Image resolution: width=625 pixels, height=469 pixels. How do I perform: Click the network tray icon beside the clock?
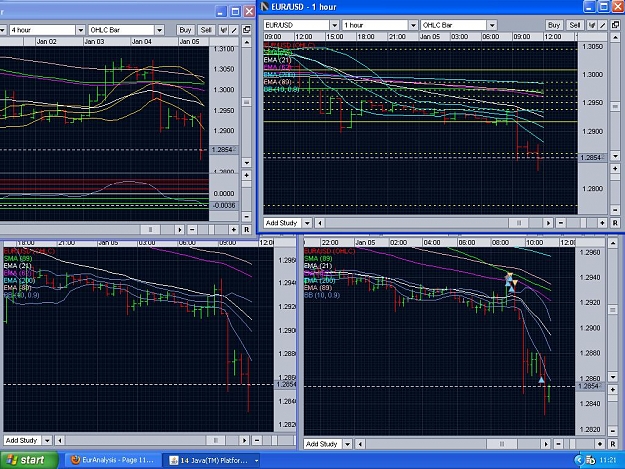(x=590, y=460)
